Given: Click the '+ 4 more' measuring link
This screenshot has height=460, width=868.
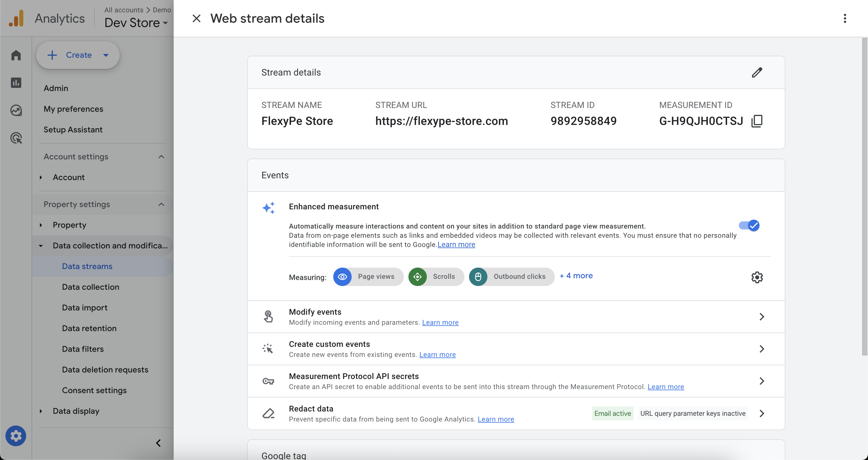Looking at the screenshot, I should [576, 276].
